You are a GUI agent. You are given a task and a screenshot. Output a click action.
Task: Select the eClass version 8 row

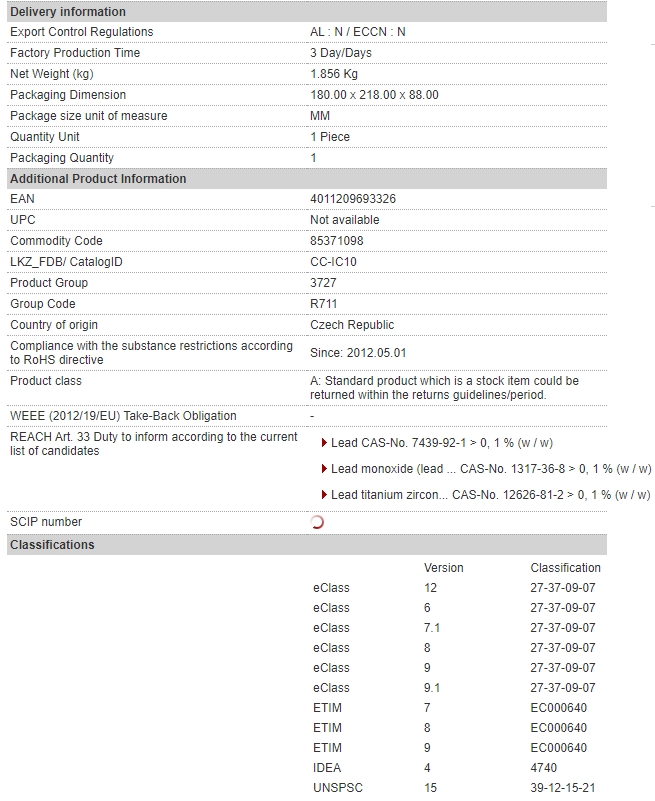click(454, 648)
